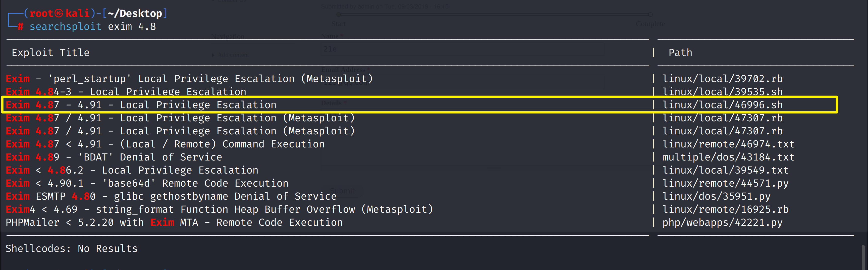Click the background form's Name field containing '21e'

(462, 49)
